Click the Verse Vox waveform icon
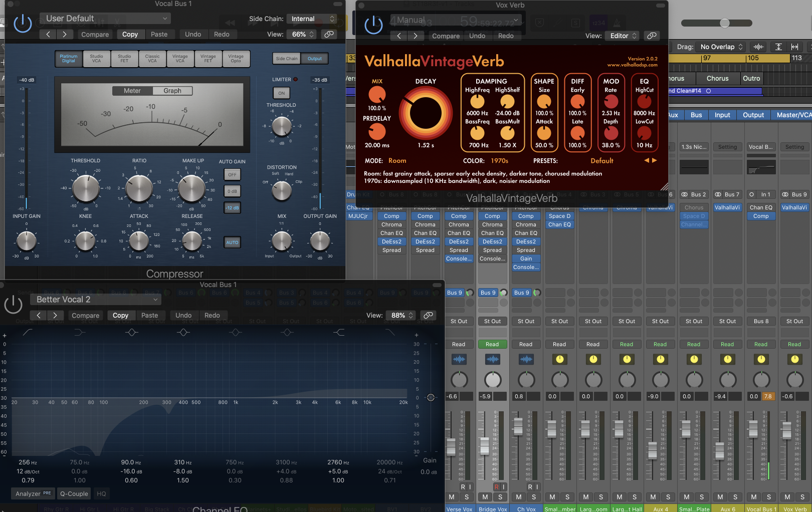 point(459,359)
